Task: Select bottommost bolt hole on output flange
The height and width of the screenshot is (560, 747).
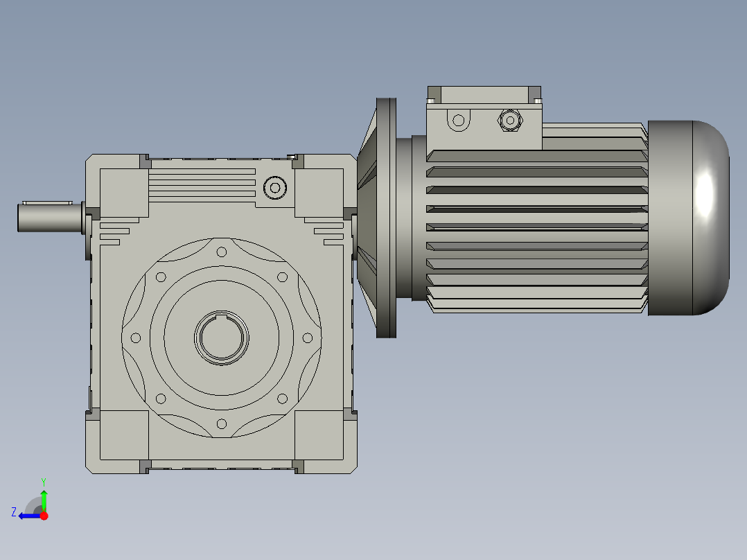Action: tap(222, 423)
